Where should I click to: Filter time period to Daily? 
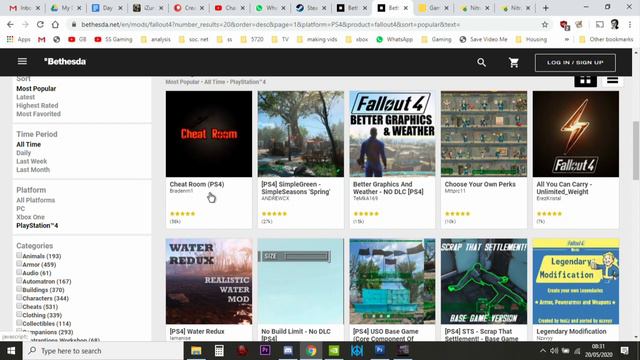23,153
